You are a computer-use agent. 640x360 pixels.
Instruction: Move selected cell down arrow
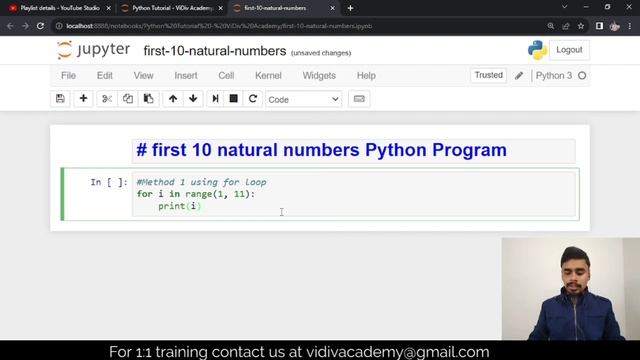[x=193, y=99]
